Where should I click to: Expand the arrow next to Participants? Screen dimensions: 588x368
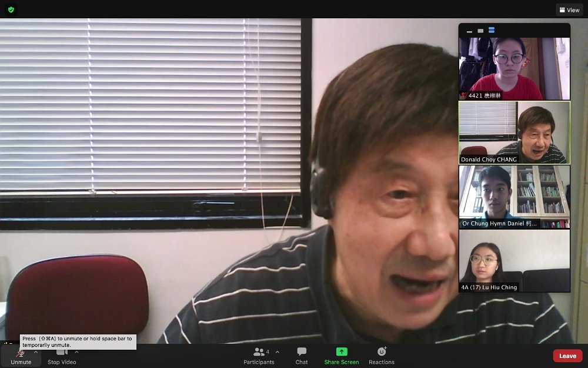(278, 352)
